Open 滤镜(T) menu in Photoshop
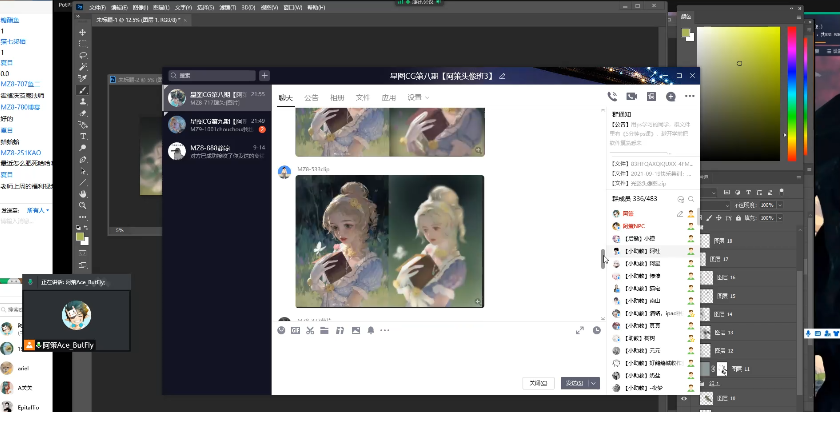Viewport: 840px width, 435px height. (228, 8)
